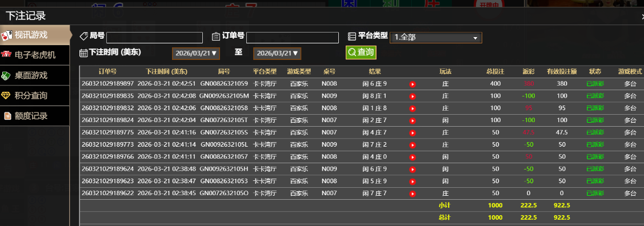Click the calendar icon next to 下注时间
Screen dimensions: 644x226
(x=83, y=53)
